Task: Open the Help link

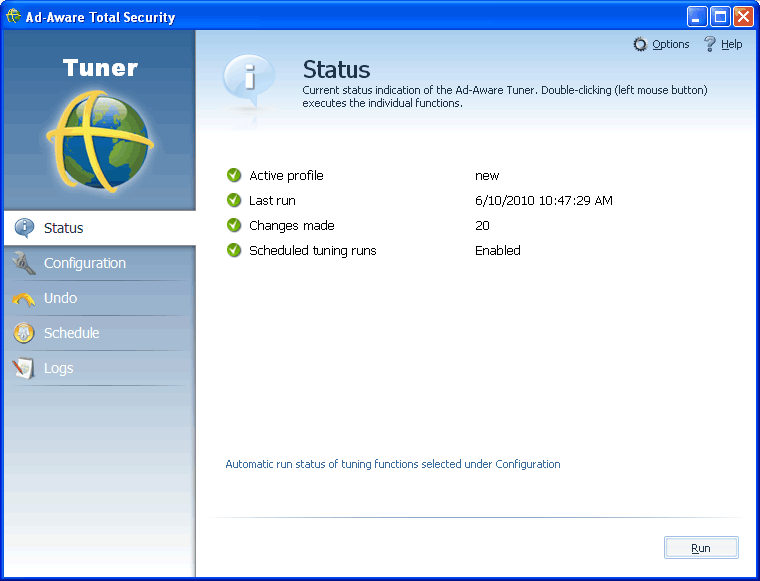Action: coord(731,44)
